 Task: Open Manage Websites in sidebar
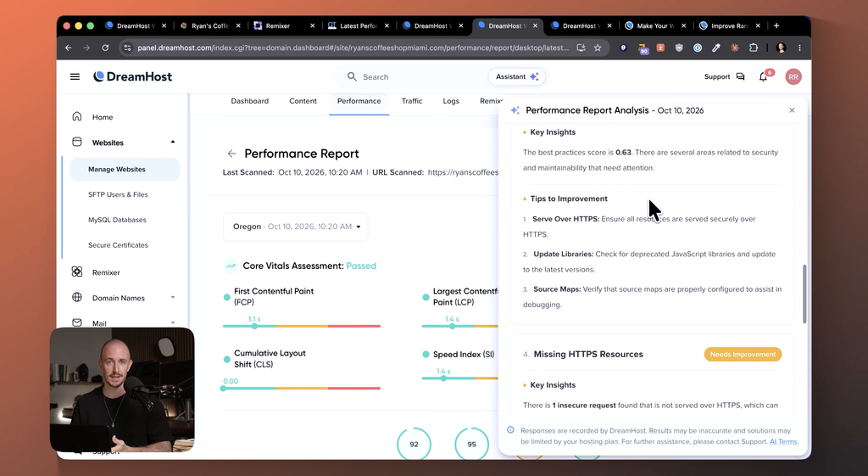click(125, 169)
